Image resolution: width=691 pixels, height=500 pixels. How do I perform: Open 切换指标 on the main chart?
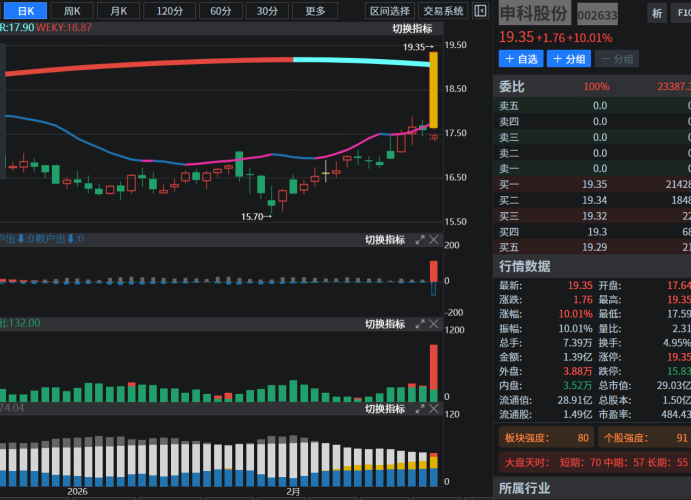click(412, 29)
